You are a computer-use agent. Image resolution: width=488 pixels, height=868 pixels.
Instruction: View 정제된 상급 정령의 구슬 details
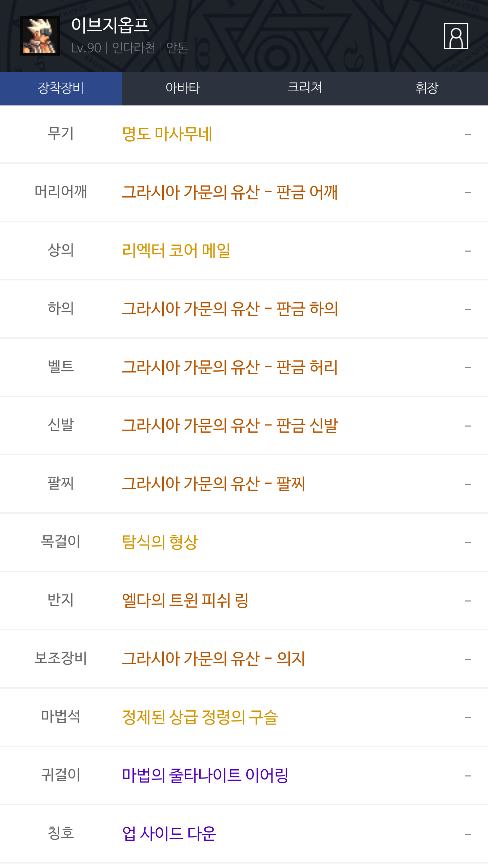pyautogui.click(x=200, y=717)
